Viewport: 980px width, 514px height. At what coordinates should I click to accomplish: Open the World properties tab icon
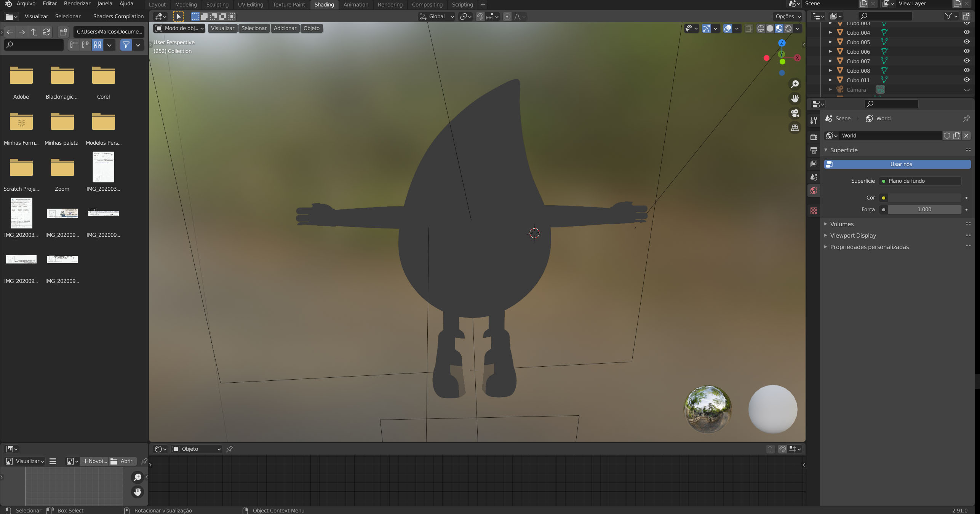click(x=814, y=190)
